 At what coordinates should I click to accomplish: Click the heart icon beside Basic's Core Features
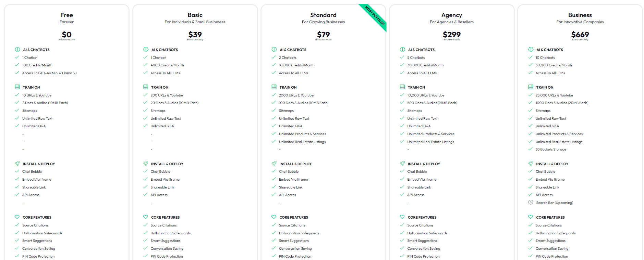click(x=146, y=217)
